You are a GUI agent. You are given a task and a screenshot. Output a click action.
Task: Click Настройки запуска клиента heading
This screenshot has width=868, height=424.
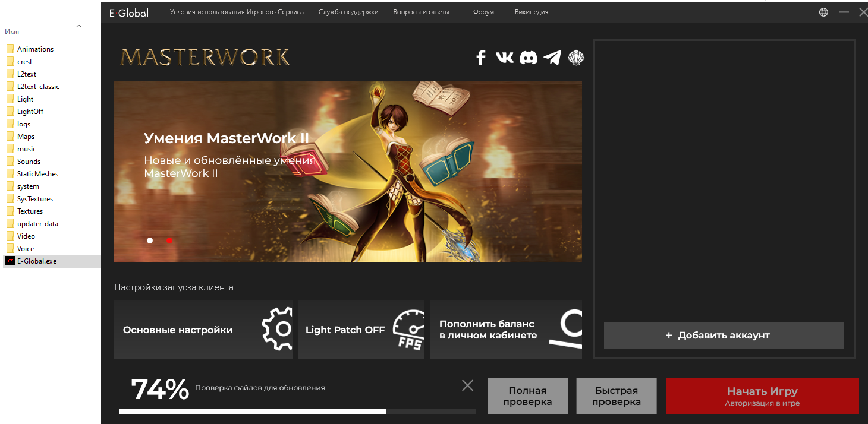coord(174,287)
